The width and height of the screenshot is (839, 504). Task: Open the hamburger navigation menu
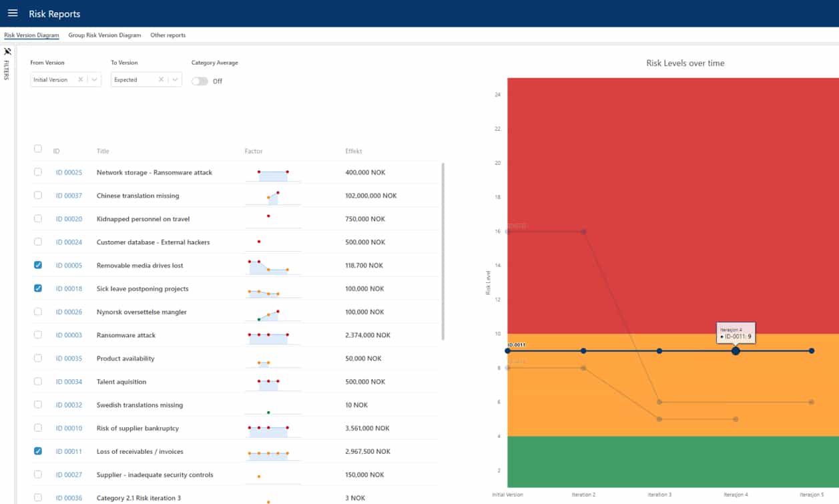13,13
